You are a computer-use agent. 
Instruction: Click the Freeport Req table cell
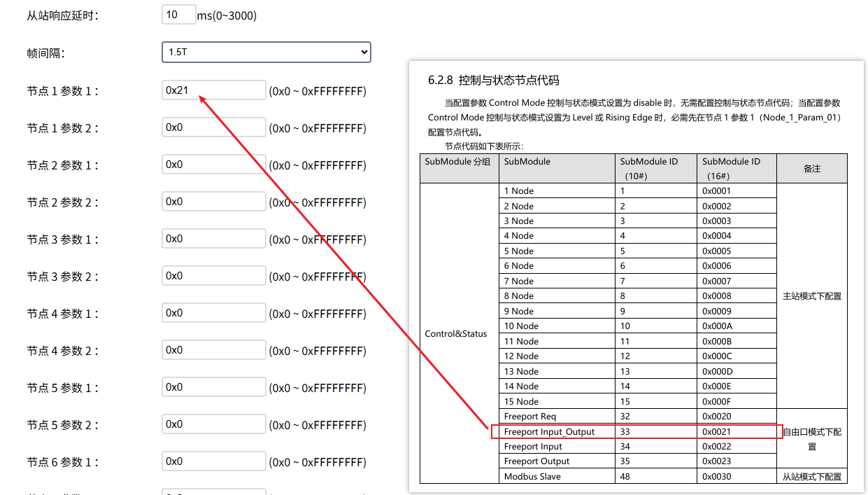530,417
